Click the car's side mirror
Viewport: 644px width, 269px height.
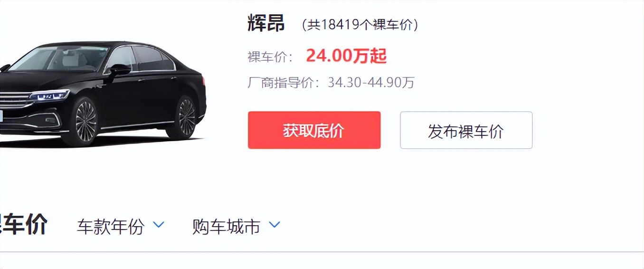coord(119,70)
